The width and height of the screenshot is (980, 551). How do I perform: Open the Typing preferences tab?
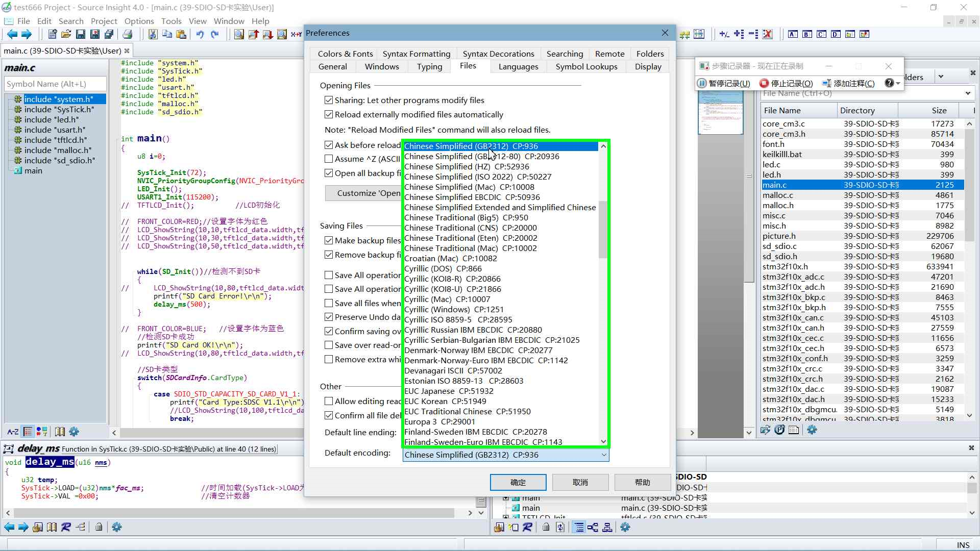click(429, 66)
